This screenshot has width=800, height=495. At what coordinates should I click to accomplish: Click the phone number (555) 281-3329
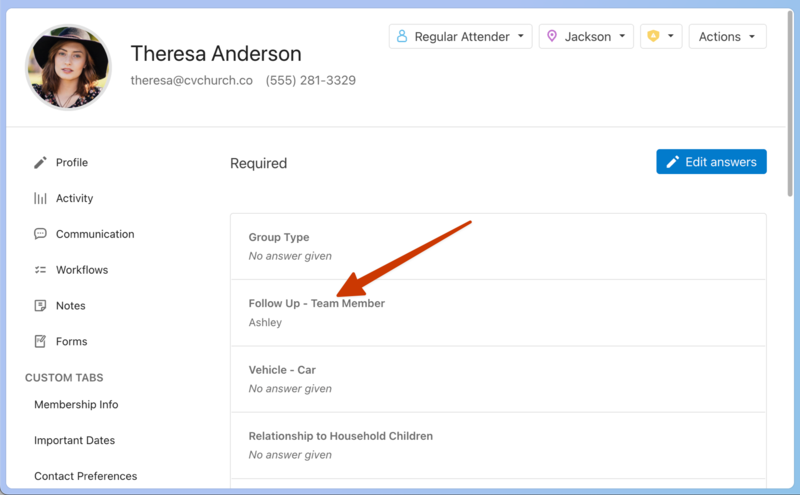pyautogui.click(x=310, y=80)
